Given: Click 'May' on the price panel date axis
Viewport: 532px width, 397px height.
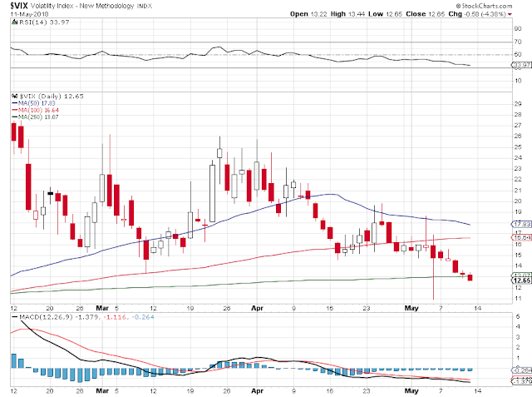Looking at the screenshot, I should pyautogui.click(x=411, y=309).
